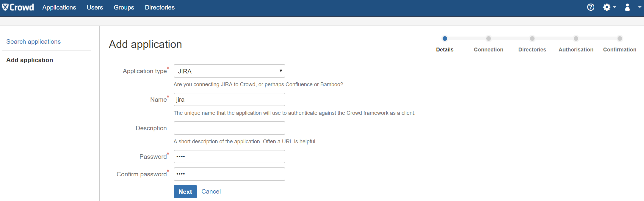Click the Connection step marker dot
Viewport: 644px width, 201px height.
coord(488,39)
